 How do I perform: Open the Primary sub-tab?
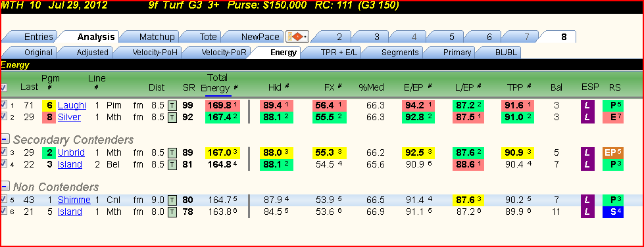point(453,53)
